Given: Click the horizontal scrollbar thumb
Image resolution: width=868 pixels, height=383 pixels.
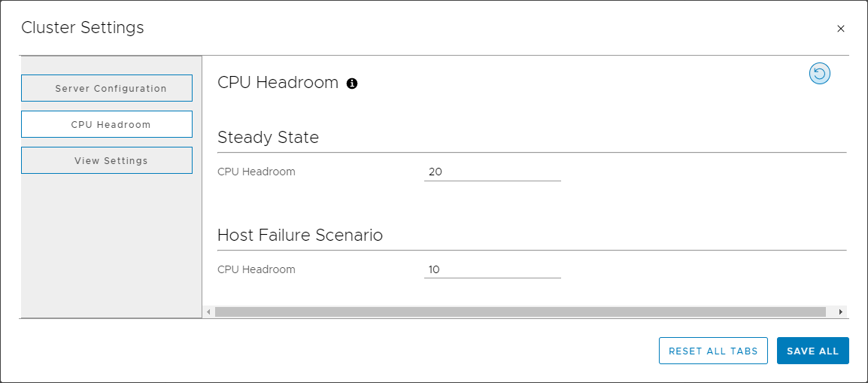Looking at the screenshot, I should point(520,312).
